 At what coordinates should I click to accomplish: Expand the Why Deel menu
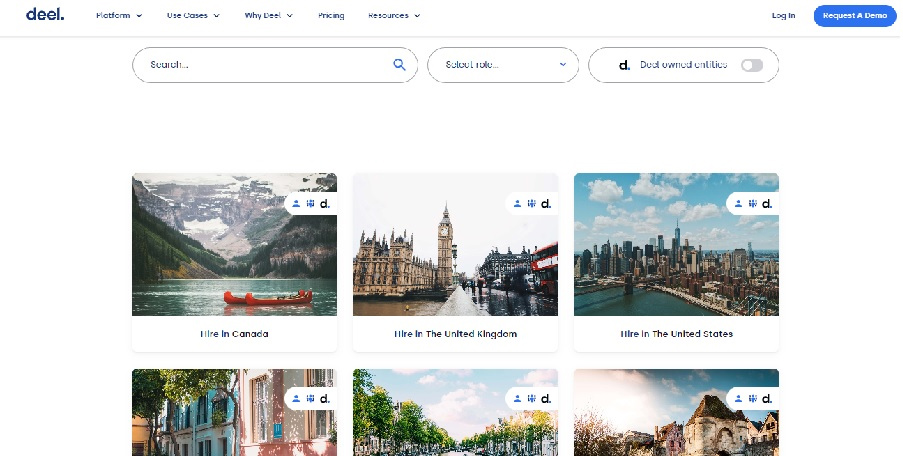click(268, 16)
